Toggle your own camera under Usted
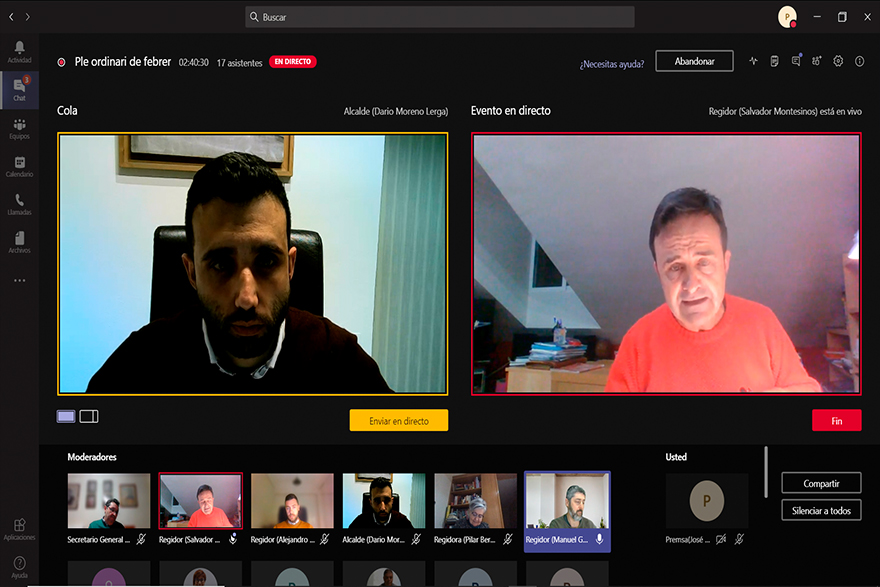The height and width of the screenshot is (587, 880). [x=721, y=539]
